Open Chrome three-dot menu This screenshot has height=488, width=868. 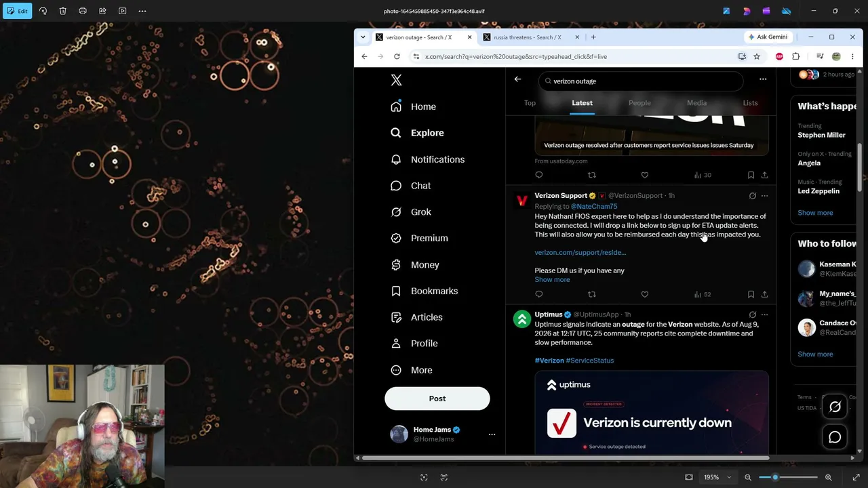tap(853, 56)
